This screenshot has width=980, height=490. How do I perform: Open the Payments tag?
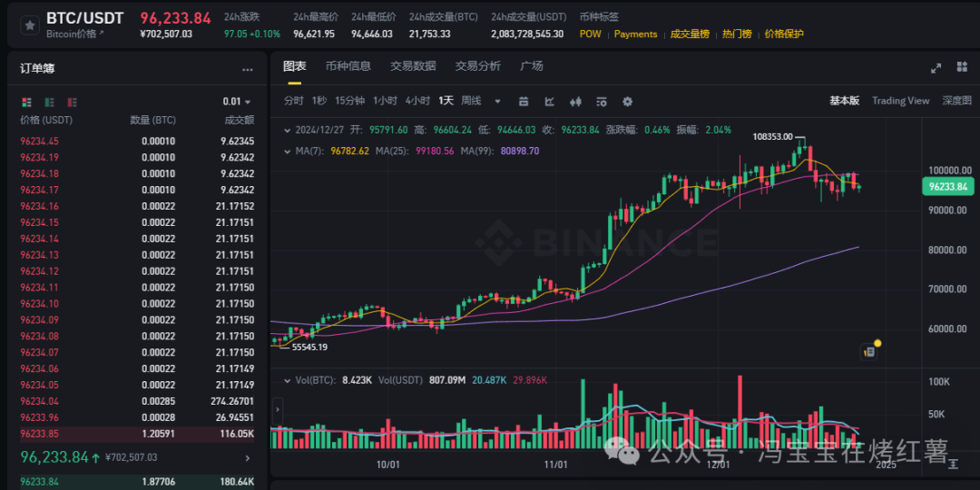pyautogui.click(x=635, y=34)
